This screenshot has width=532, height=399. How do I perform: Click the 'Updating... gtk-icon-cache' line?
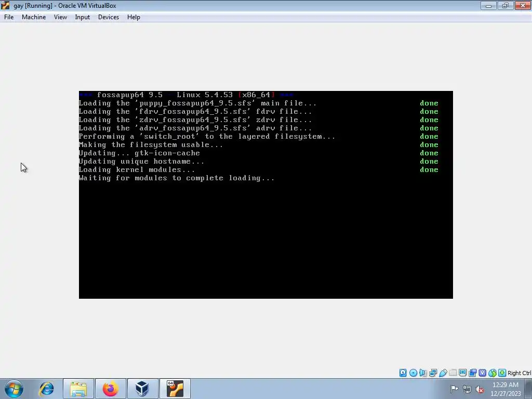(x=139, y=153)
